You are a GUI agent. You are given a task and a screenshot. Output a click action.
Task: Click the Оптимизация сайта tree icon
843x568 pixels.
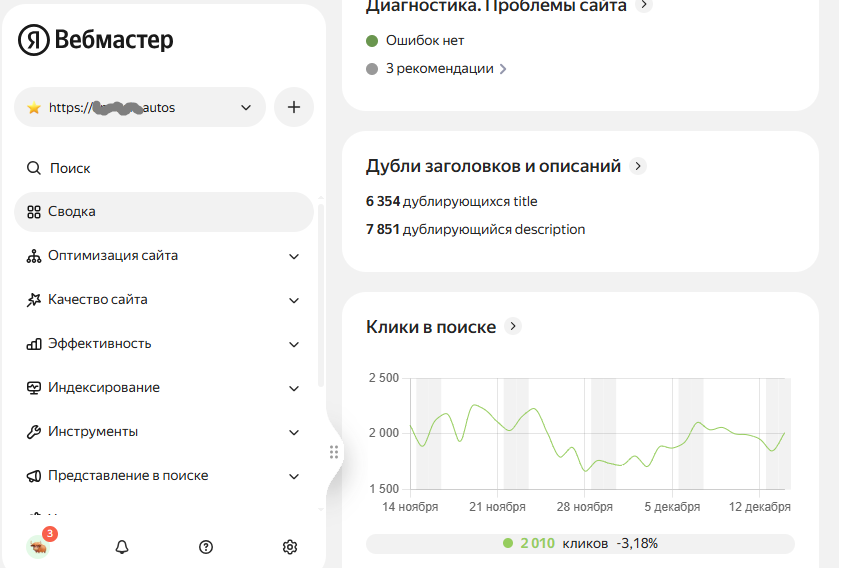click(x=34, y=256)
